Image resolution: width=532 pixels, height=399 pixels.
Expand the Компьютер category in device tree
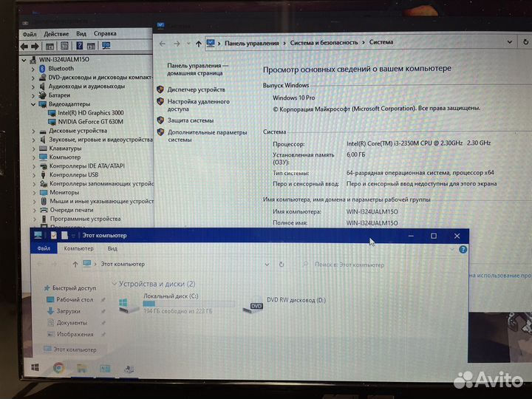pyautogui.click(x=33, y=157)
